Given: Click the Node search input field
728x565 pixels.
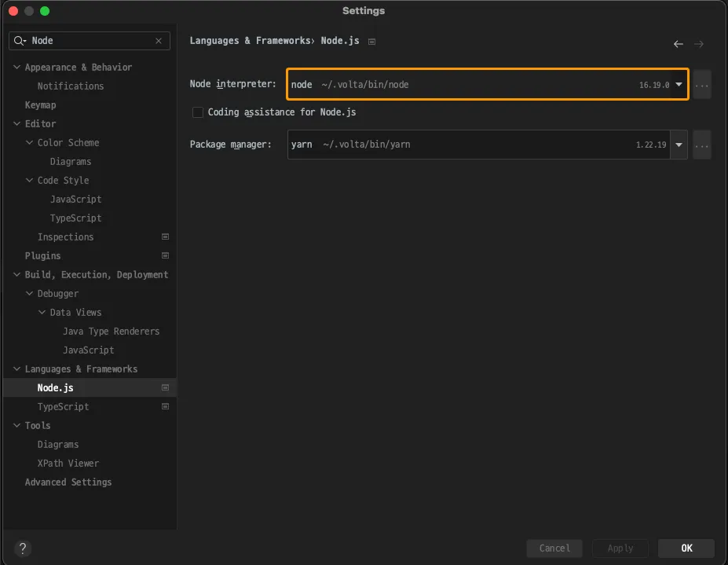Looking at the screenshot, I should (90, 41).
